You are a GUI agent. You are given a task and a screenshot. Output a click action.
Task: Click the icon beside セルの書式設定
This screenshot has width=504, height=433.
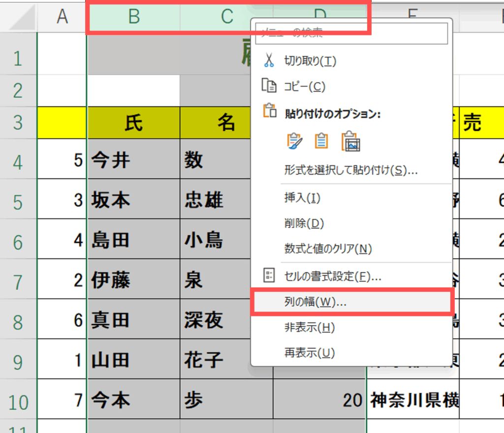pyautogui.click(x=269, y=276)
